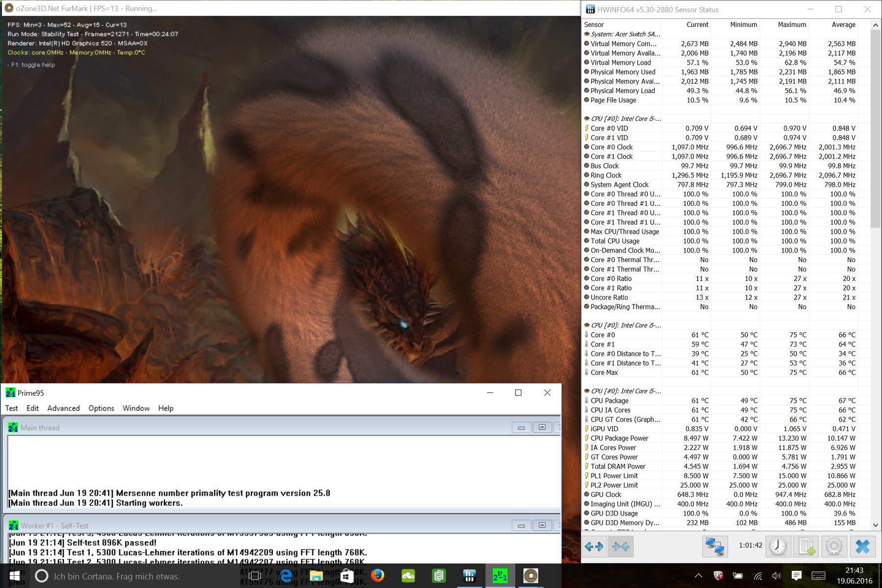The image size is (882, 588).
Task: Open Task View on the taskbar
Action: 255,576
